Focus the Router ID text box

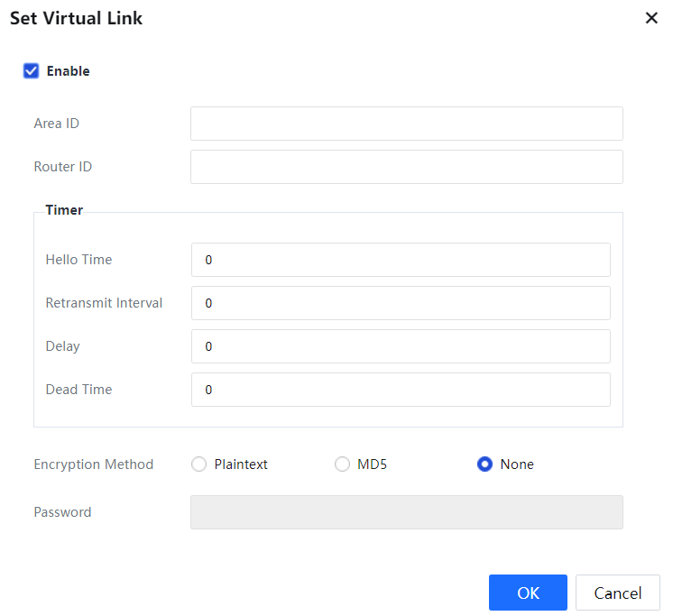[x=406, y=167]
